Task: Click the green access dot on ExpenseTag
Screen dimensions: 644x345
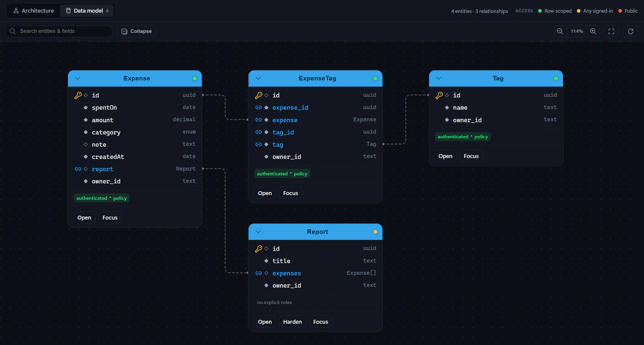Action: (376, 79)
